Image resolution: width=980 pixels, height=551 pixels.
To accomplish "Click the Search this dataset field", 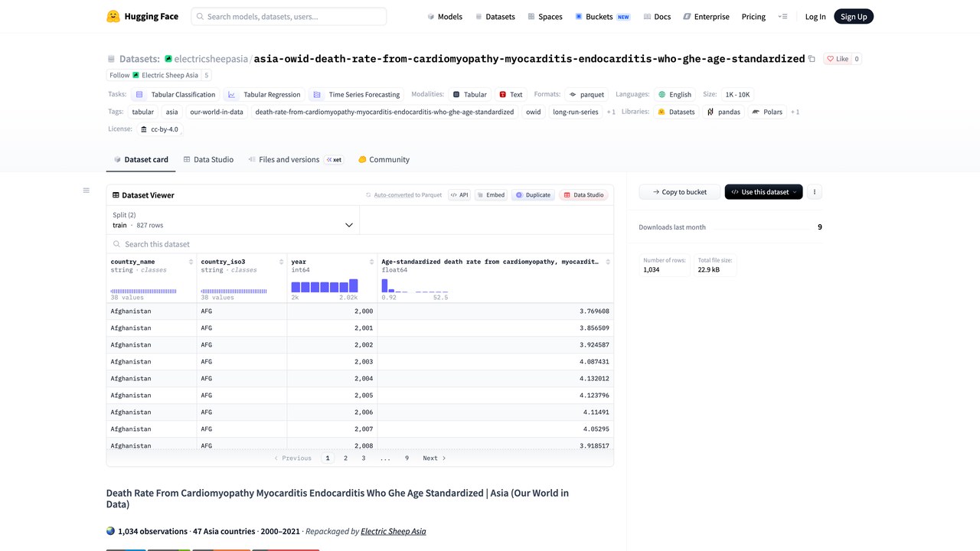I will (x=360, y=244).
